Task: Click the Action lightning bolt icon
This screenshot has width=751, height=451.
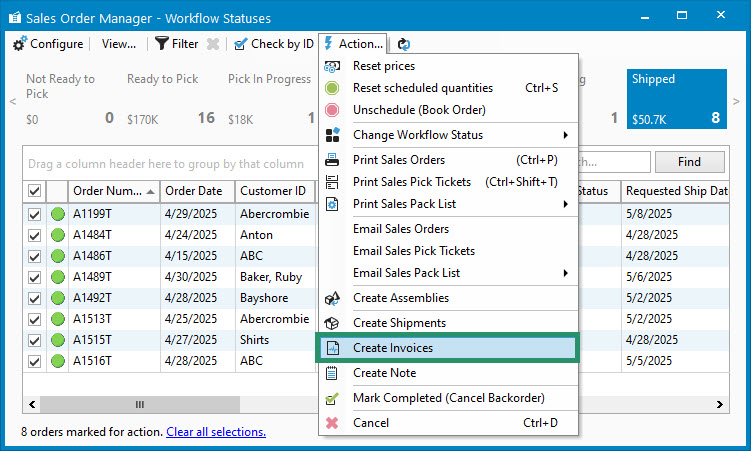Action: (x=329, y=43)
